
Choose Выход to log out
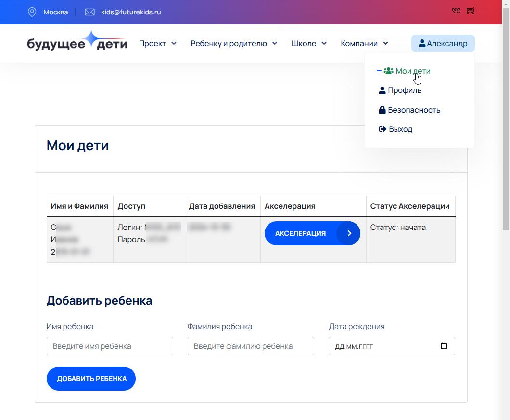coord(400,129)
